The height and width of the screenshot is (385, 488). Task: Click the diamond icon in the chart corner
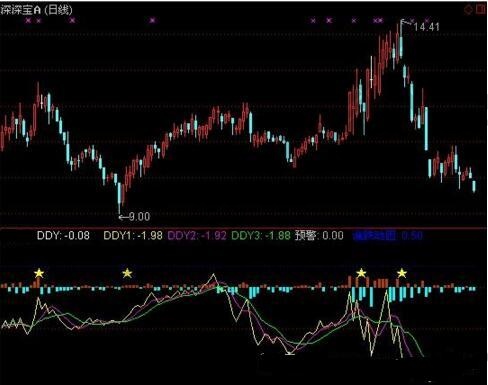point(468,9)
